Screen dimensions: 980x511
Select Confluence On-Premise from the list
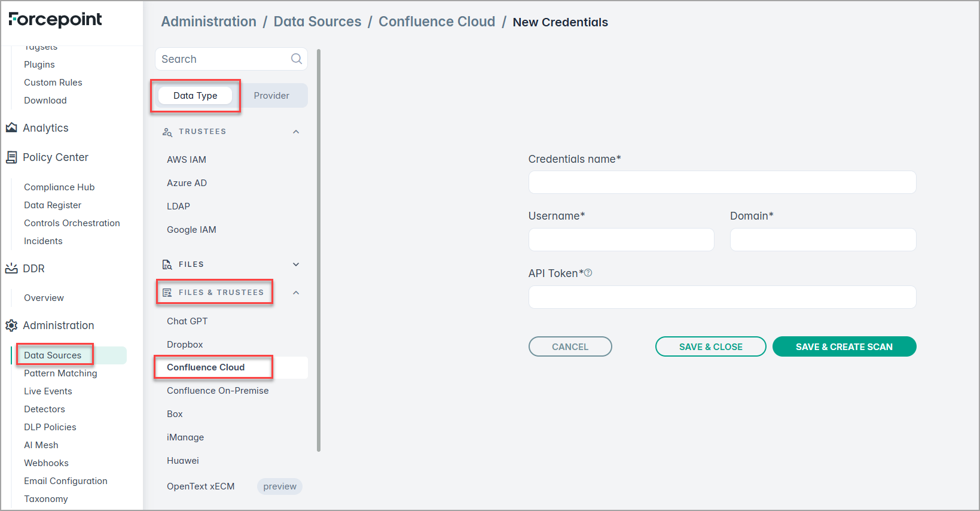(218, 391)
